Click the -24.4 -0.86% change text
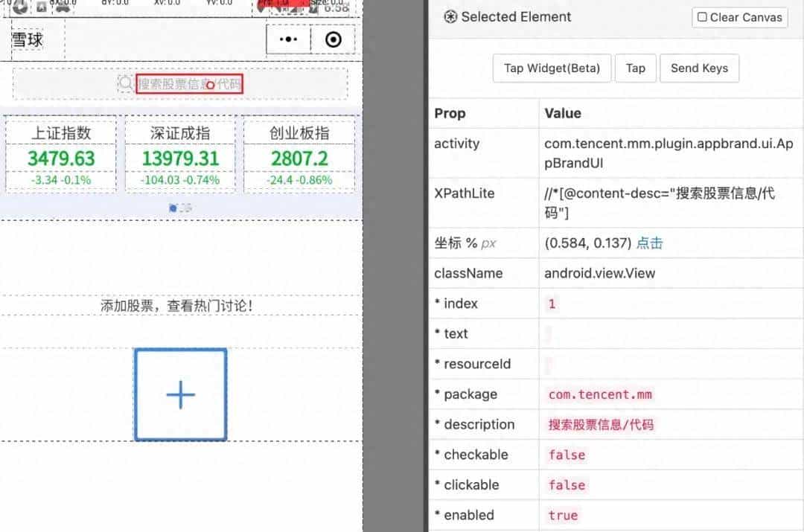Screen dimensions: 804x532 pyautogui.click(x=299, y=180)
